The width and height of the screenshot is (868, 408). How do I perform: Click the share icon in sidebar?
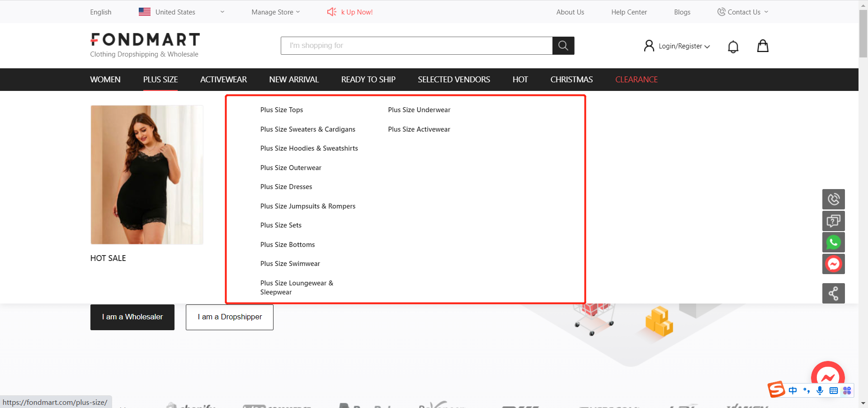pos(833,294)
